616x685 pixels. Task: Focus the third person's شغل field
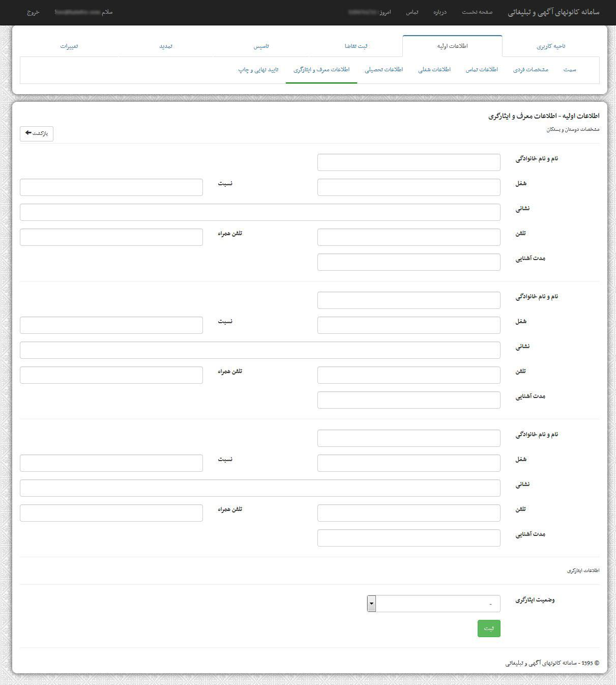click(409, 463)
